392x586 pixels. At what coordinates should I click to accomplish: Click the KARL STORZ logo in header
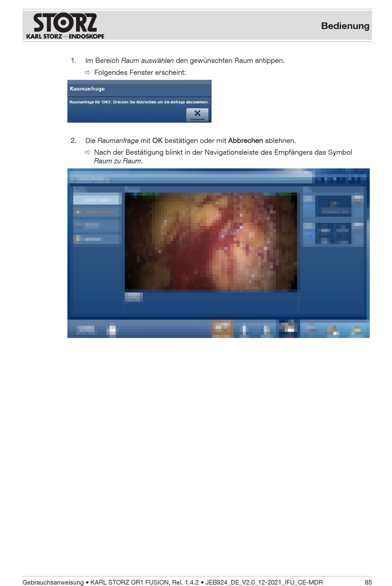click(x=65, y=26)
